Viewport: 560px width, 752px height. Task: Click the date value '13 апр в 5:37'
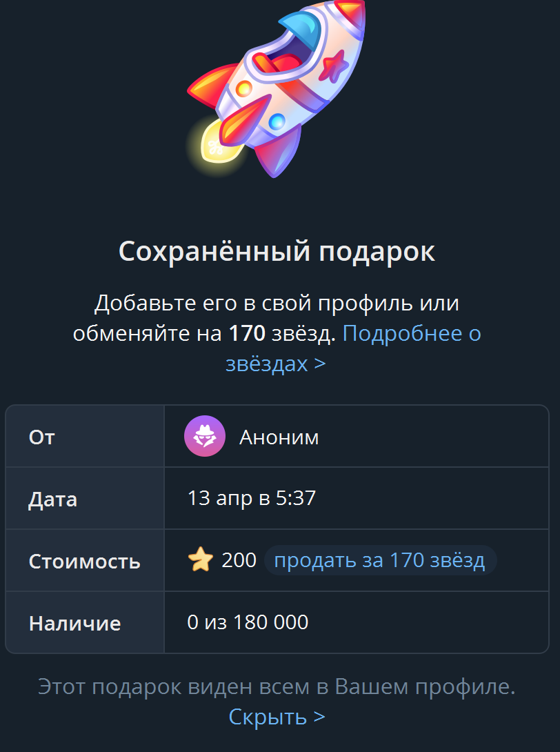[x=252, y=498]
